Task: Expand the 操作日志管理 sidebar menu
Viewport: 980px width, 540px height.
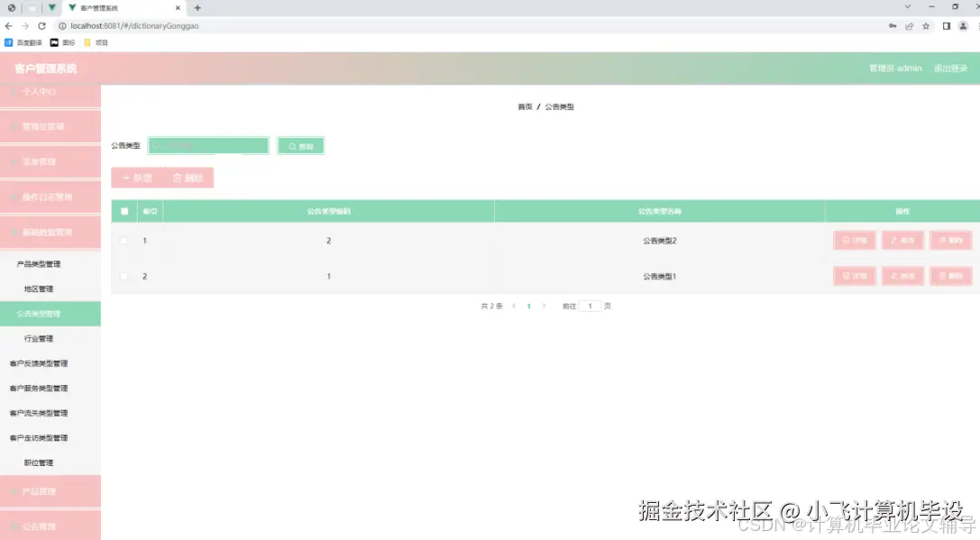Action: pos(50,197)
